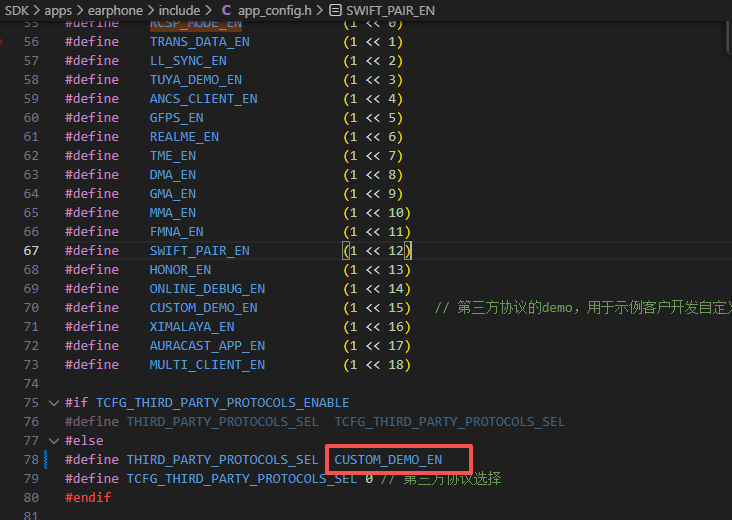Click the MMA_EN macro name
Screen dimensions: 732x520
pyautogui.click(x=172, y=212)
